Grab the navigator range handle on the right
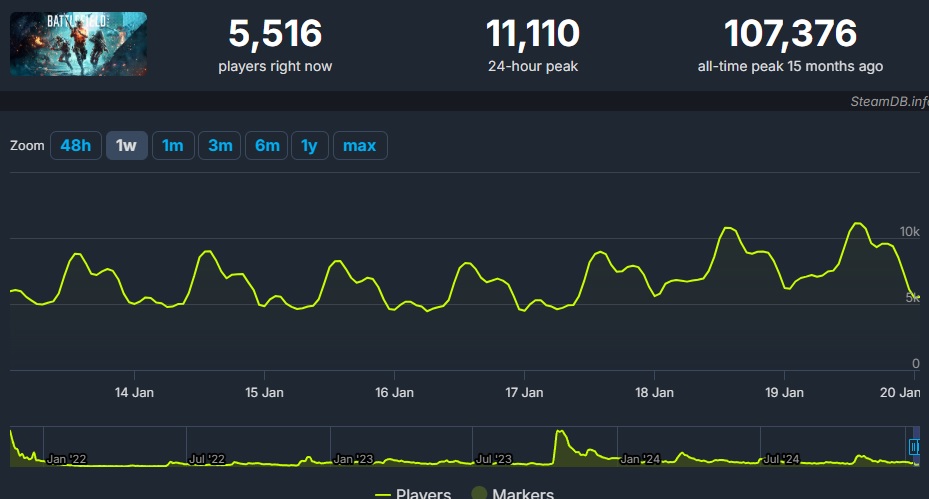The image size is (929, 499). 914,446
